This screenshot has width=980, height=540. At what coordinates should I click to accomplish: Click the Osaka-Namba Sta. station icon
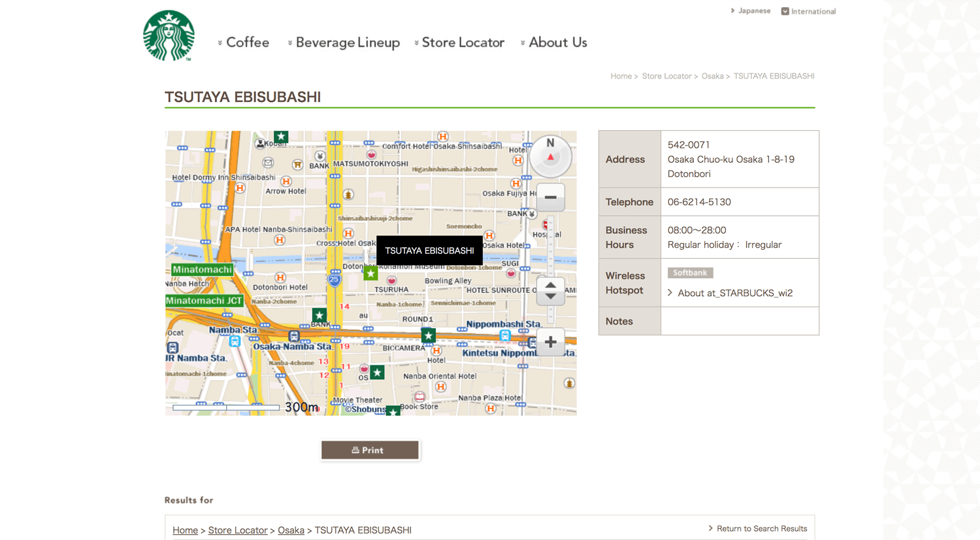point(294,336)
